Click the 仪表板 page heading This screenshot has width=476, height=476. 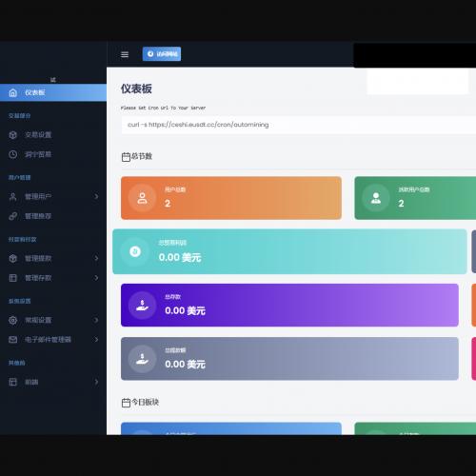point(136,89)
